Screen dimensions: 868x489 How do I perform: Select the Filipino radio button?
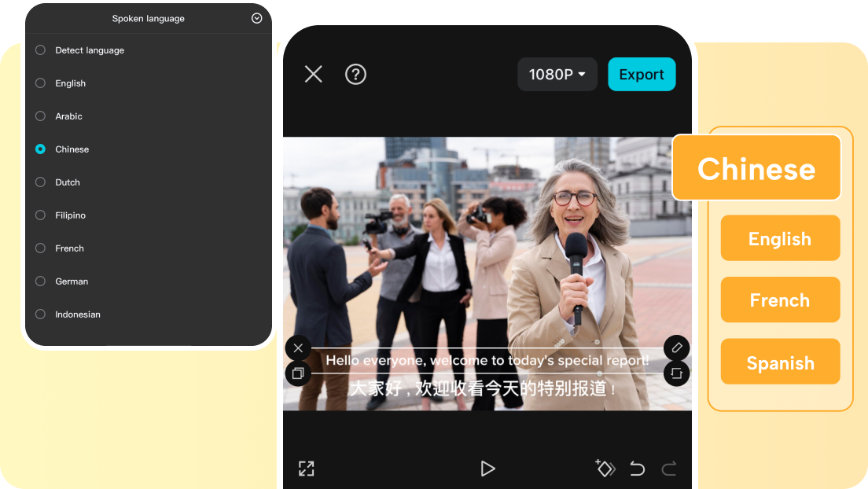pyautogui.click(x=40, y=215)
